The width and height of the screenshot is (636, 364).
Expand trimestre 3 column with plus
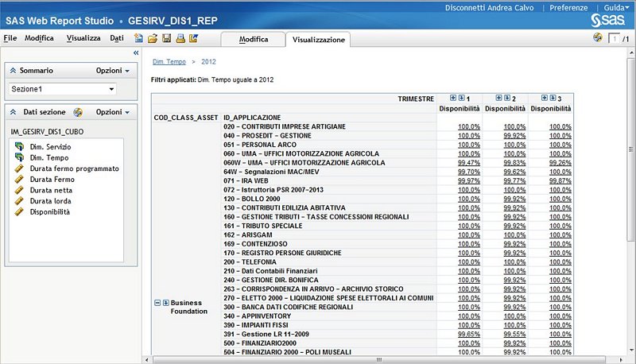tap(545, 98)
